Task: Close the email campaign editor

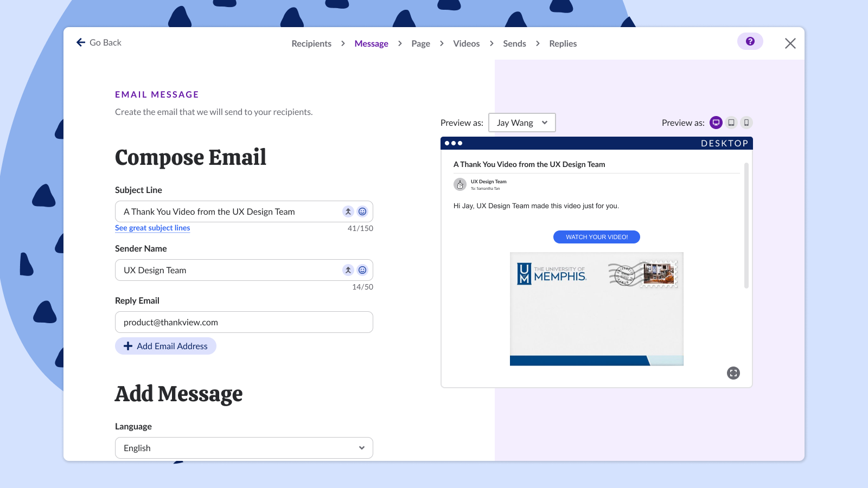Action: 790,43
